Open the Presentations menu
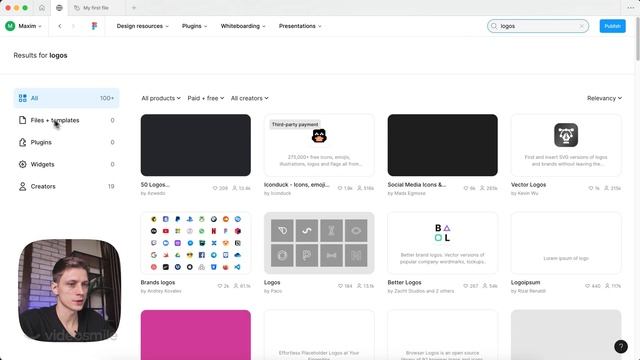640x360 pixels. (x=300, y=26)
